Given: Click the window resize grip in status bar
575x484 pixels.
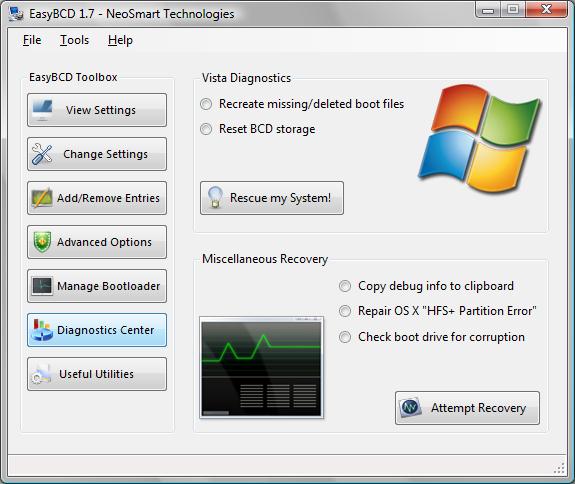Looking at the screenshot, I should click(559, 468).
